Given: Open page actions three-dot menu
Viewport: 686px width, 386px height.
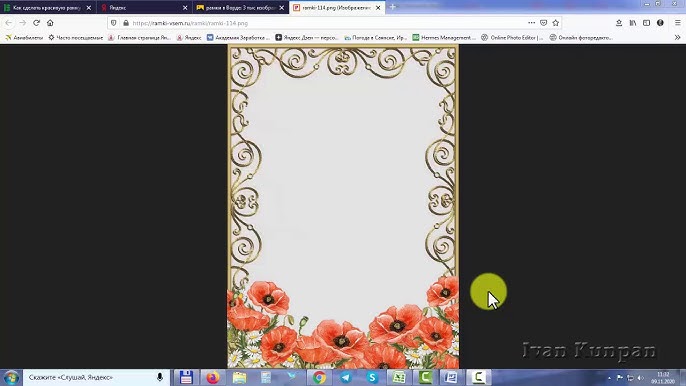Looking at the screenshot, I should click(x=531, y=23).
